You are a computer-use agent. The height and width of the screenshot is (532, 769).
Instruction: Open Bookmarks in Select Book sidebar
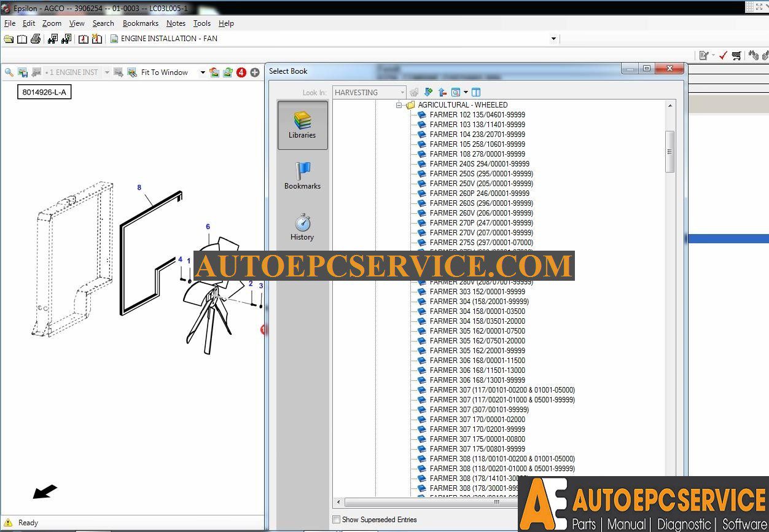302,176
